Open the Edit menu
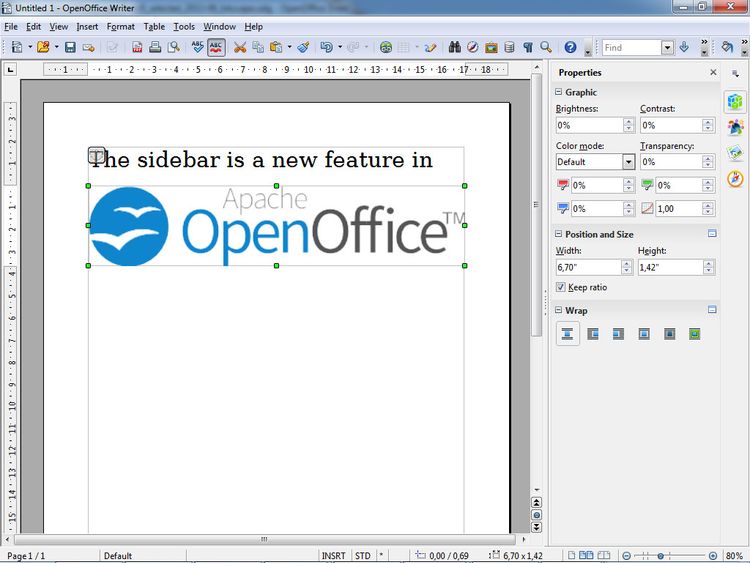The height and width of the screenshot is (563, 750). coord(33,27)
